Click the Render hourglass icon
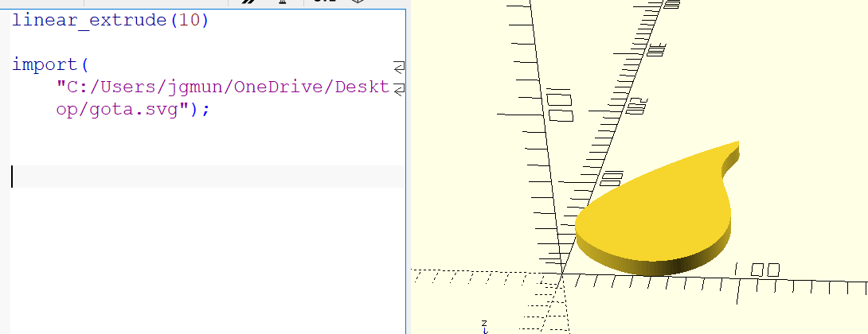Viewport: 868px width, 334px height. (x=282, y=2)
